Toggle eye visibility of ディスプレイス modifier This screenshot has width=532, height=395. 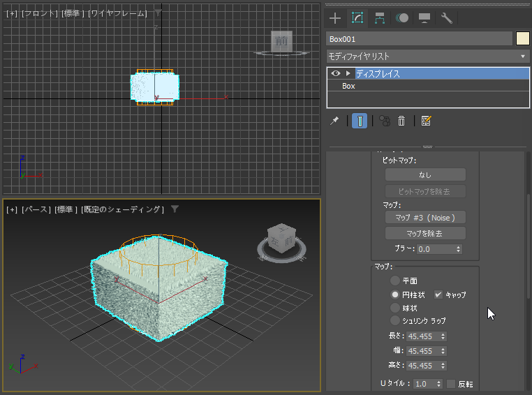336,73
